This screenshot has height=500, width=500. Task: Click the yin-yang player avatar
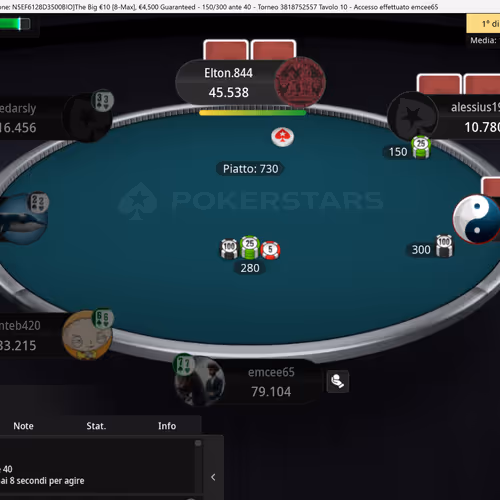pyautogui.click(x=477, y=219)
